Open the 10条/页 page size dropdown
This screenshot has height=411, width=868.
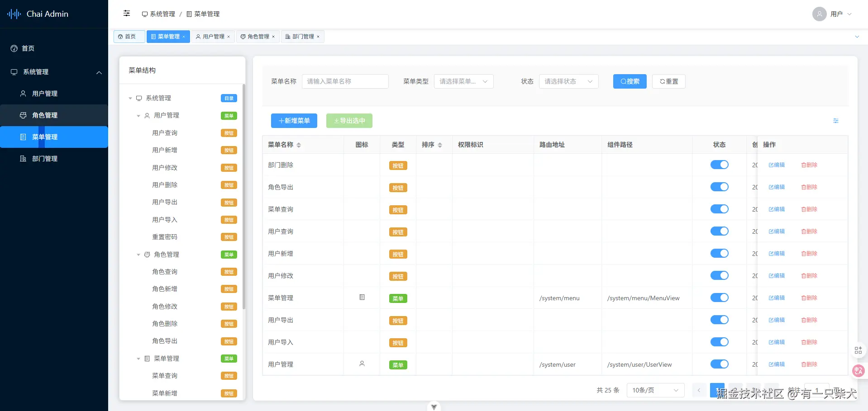click(x=655, y=390)
